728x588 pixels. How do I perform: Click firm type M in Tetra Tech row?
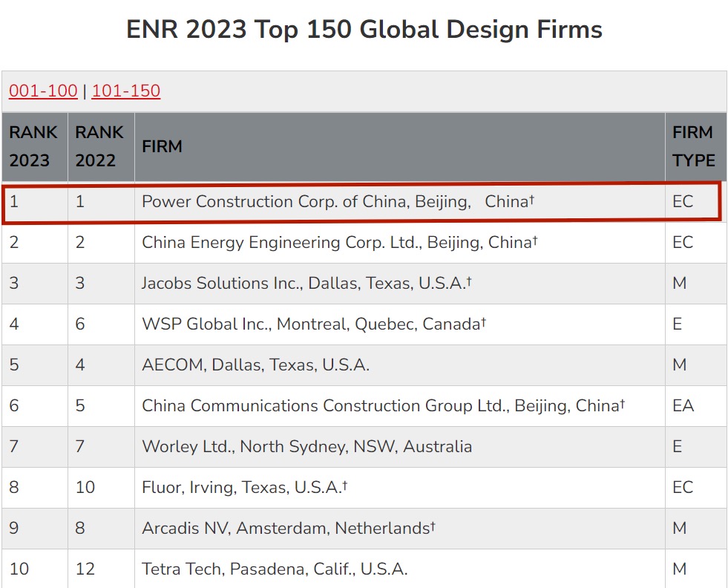[680, 569]
